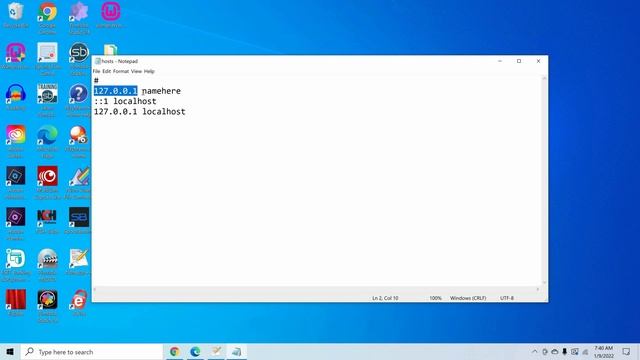Click the 'UTF-8' encoding in status bar
This screenshot has width=640, height=360.
507,298
